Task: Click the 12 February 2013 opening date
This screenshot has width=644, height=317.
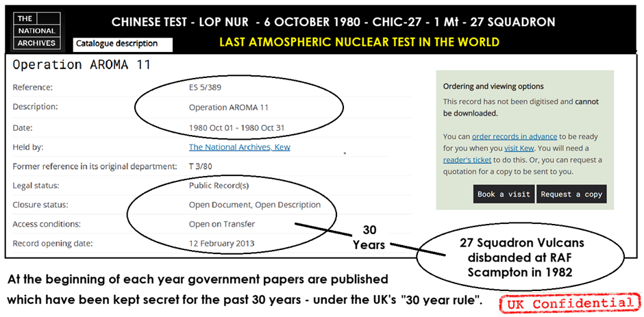Action: click(x=221, y=244)
